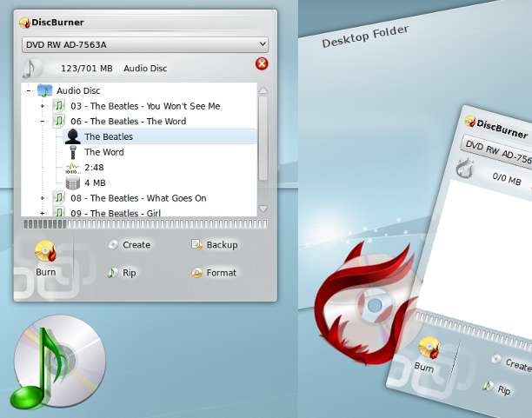Select the Audio Disc folder icon
Viewport: 532px width, 418px height.
click(45, 90)
